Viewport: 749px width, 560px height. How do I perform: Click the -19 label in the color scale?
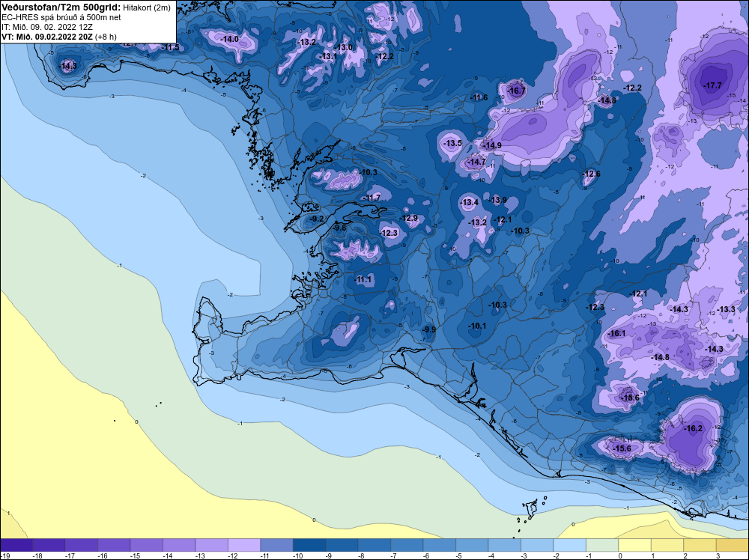[4, 556]
